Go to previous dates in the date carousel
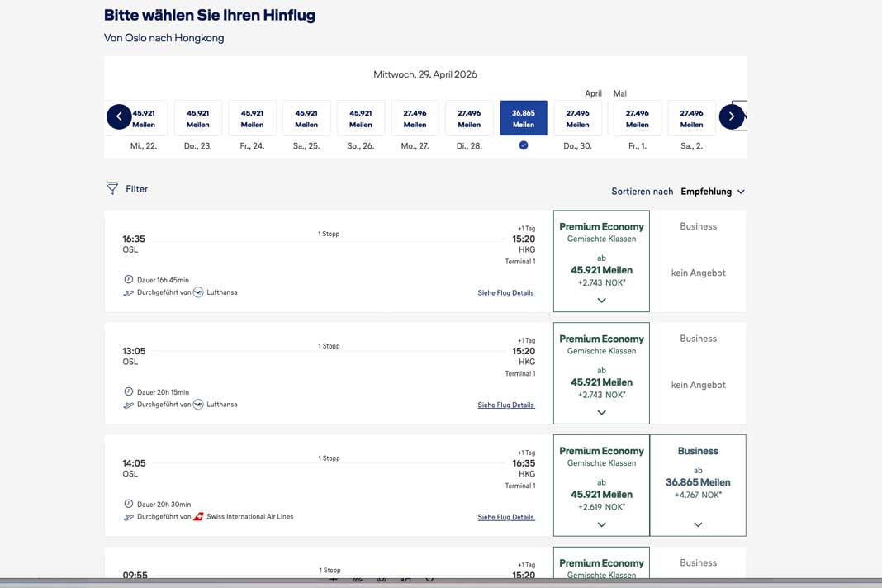Viewport: 882px width, 588px height. (x=119, y=117)
